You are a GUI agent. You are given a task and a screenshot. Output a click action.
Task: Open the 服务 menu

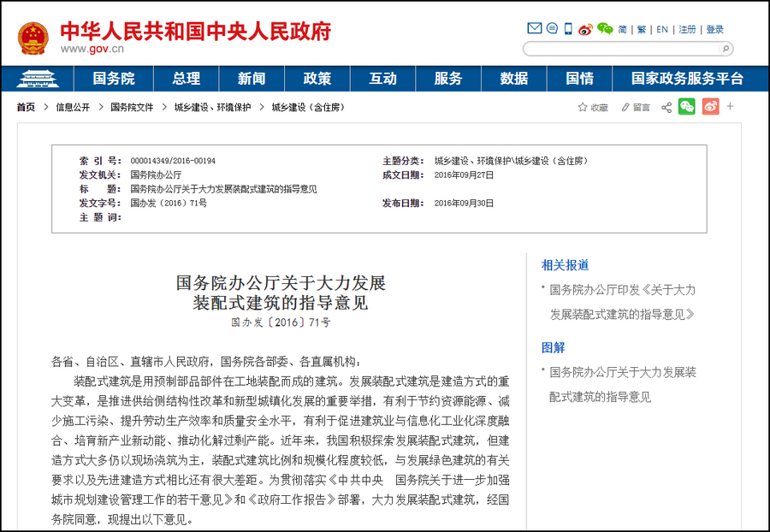coord(448,79)
